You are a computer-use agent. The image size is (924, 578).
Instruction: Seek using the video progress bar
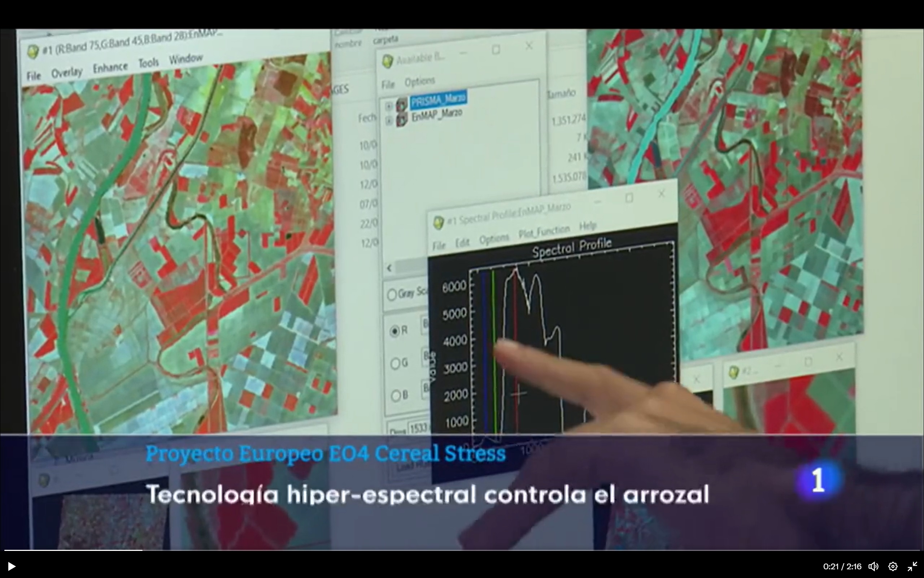[462, 550]
